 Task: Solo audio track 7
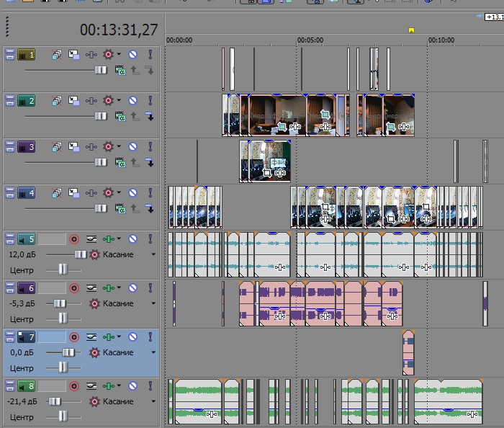point(150,337)
